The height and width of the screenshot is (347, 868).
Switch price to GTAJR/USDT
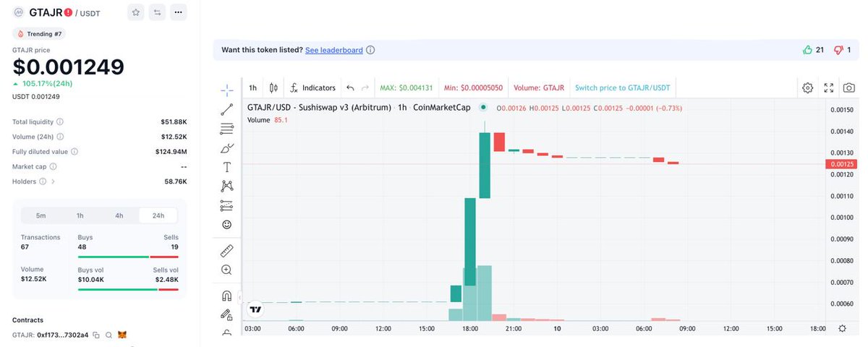(622, 87)
